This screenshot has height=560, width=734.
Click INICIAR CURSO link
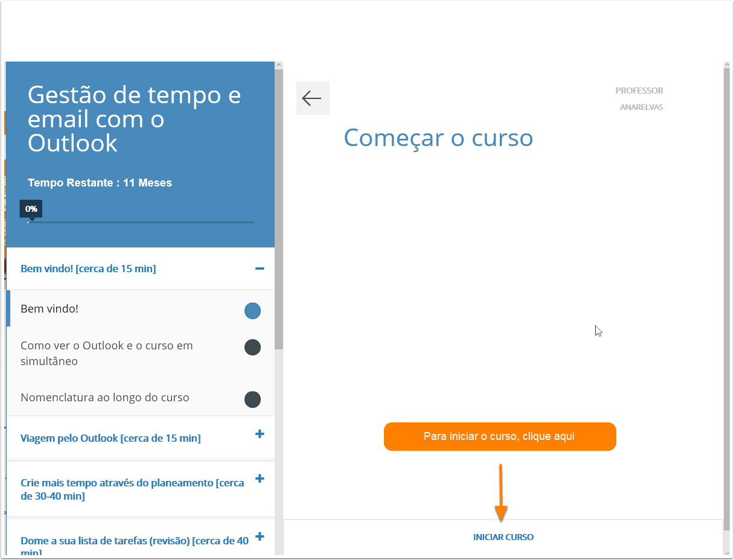503,537
